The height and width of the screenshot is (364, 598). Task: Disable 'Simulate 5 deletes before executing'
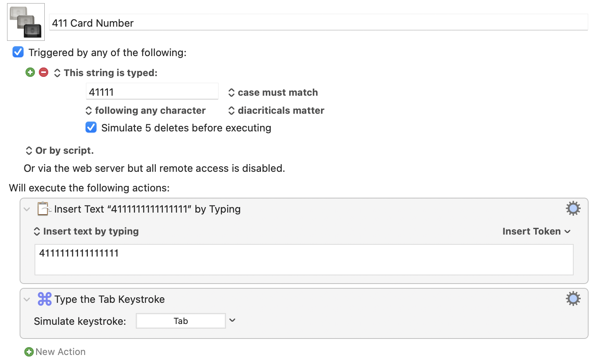pyautogui.click(x=91, y=127)
